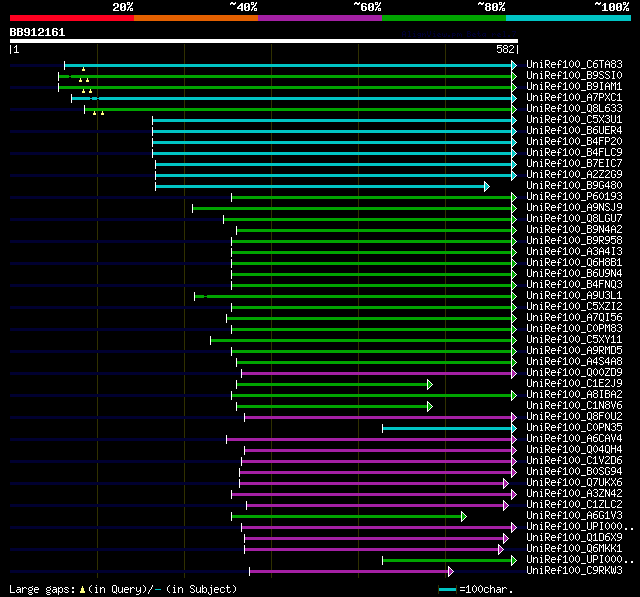This screenshot has height=597, width=640.
Task: Open the UniRef100_B9IAM1 hit label
Action: [574, 87]
